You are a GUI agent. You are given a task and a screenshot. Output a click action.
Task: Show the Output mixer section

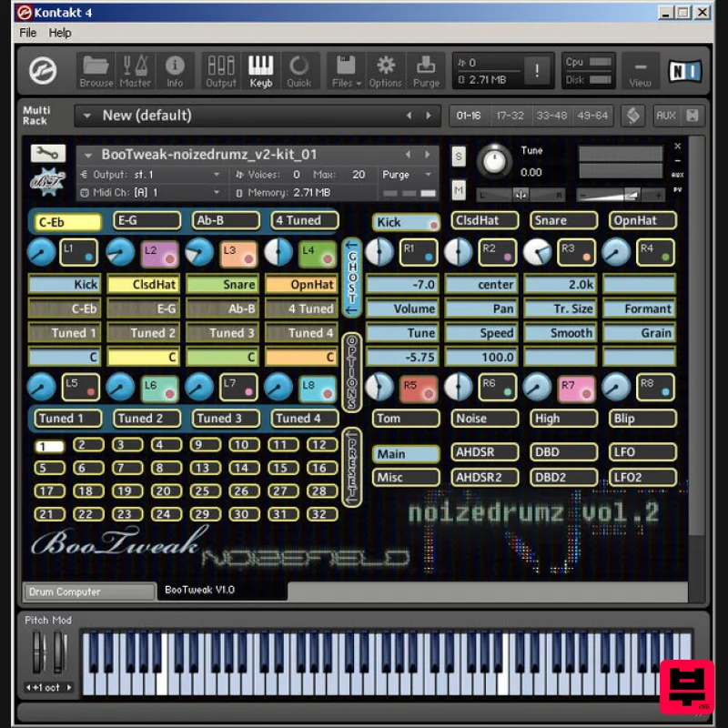coord(221,71)
